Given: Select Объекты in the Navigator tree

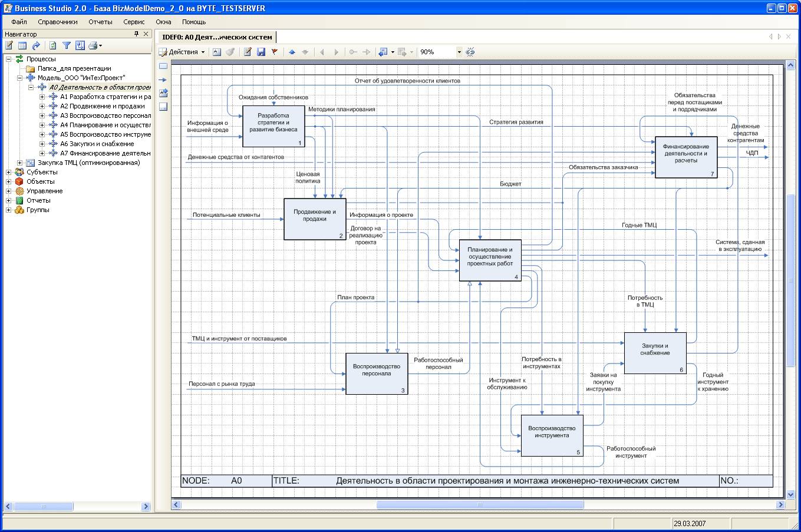Looking at the screenshot, I should tap(40, 181).
